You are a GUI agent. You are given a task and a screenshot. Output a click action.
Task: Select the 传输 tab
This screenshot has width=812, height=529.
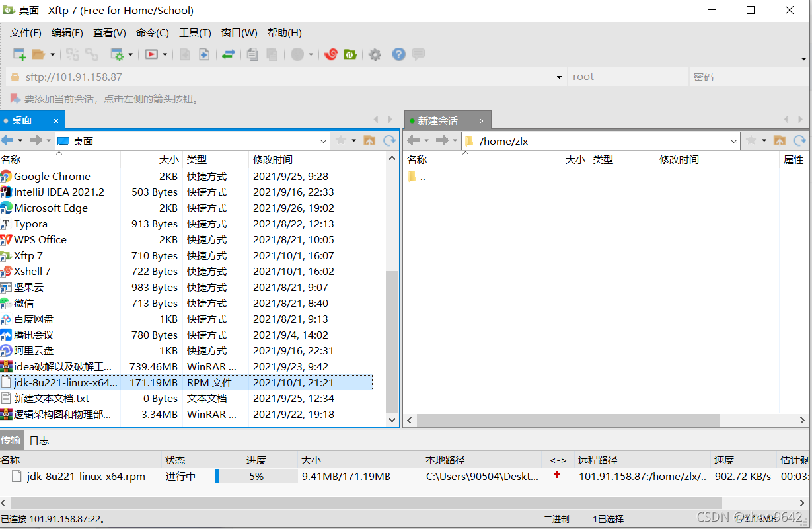pos(11,440)
